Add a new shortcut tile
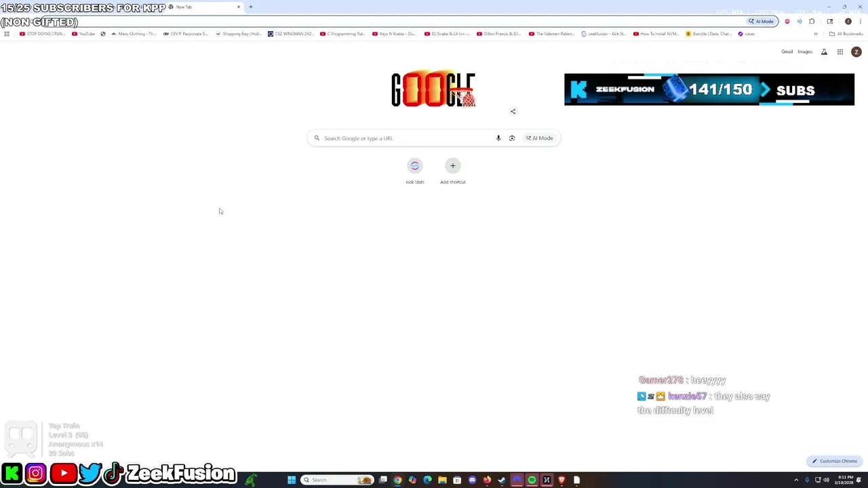This screenshot has width=868, height=488. click(x=453, y=171)
